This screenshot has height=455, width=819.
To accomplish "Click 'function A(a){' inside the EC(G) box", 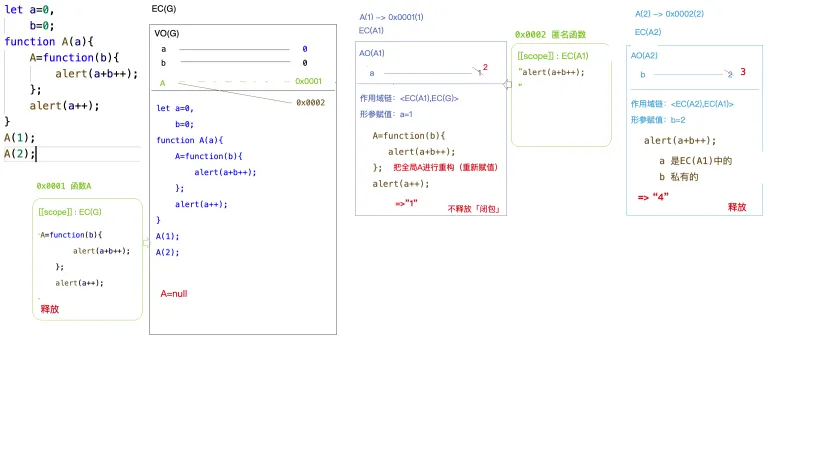I will [190, 140].
